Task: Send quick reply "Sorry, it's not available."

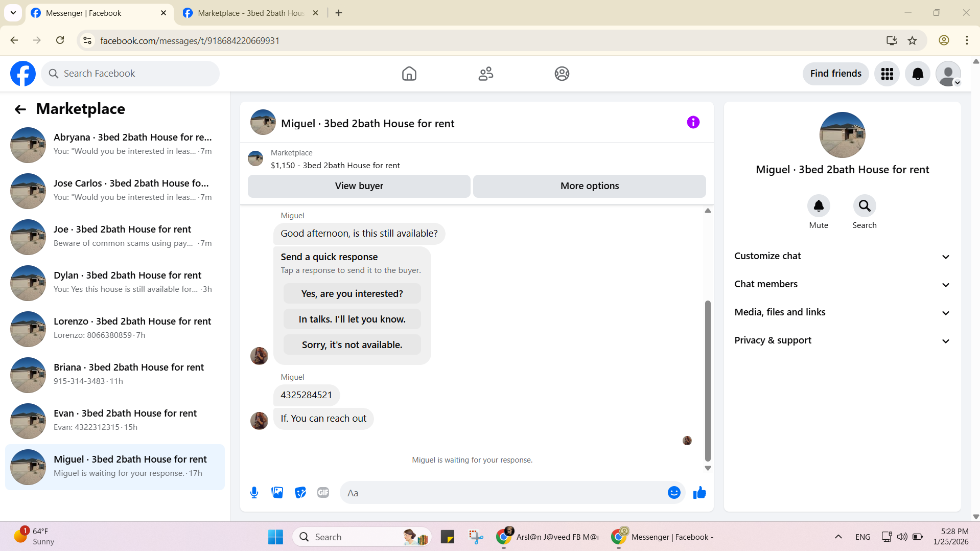Action: (352, 345)
